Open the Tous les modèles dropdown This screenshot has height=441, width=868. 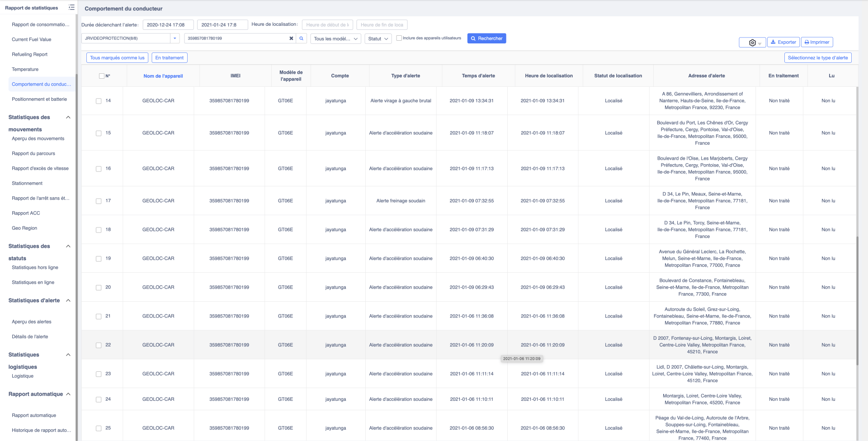335,39
